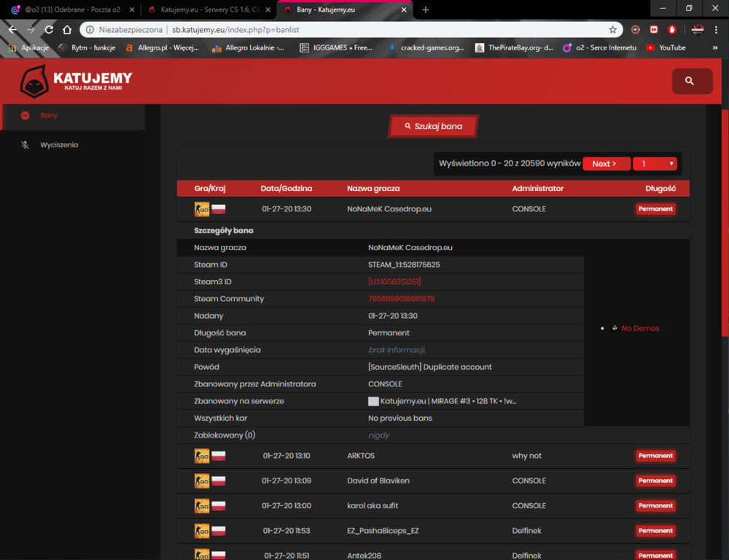Image resolution: width=729 pixels, height=560 pixels.
Task: Open YouTube bookmark
Action: [666, 48]
